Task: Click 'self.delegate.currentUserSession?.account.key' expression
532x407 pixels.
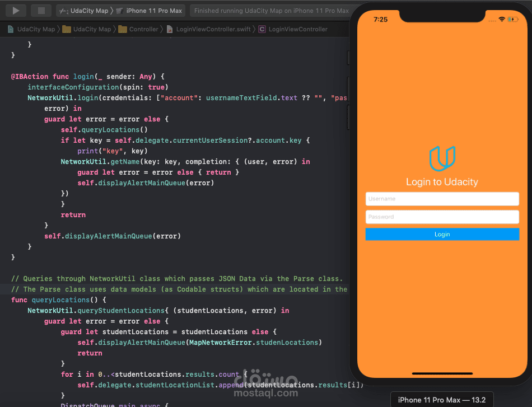Action: tap(208, 141)
